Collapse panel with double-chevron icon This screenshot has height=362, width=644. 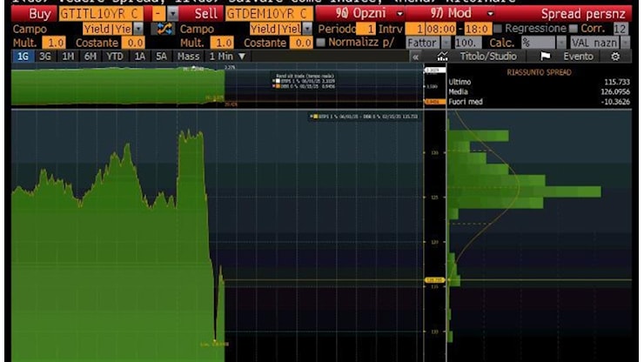click(416, 57)
